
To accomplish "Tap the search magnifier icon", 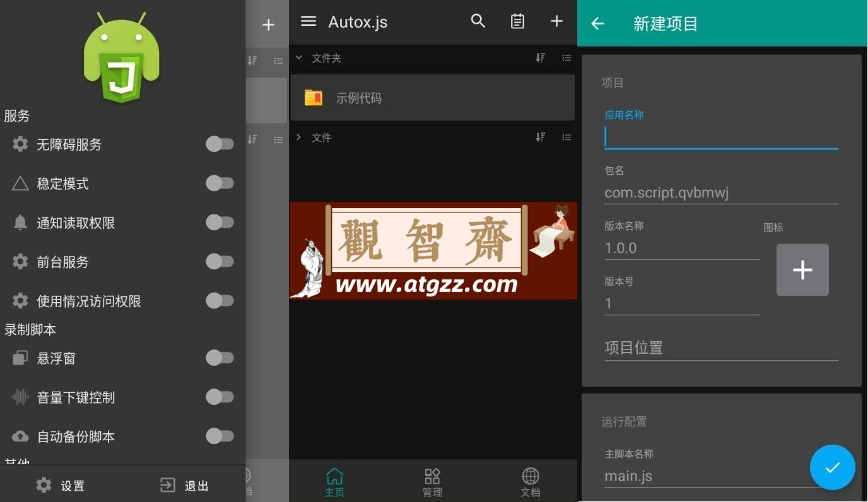I will click(x=478, y=21).
